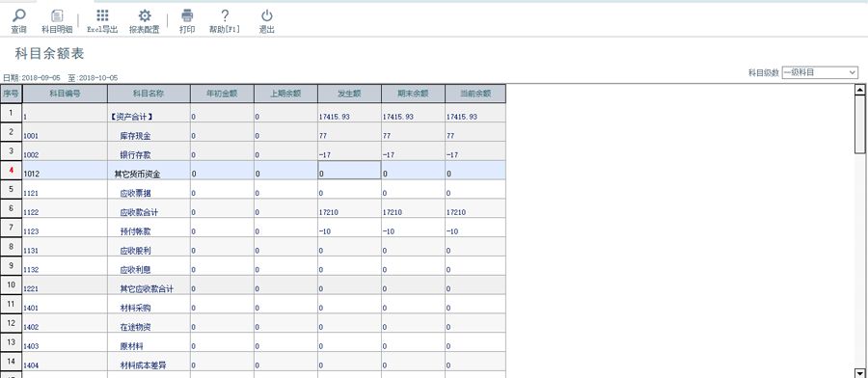Click the 在途物资 account name
The height and width of the screenshot is (378, 868).
135,327
